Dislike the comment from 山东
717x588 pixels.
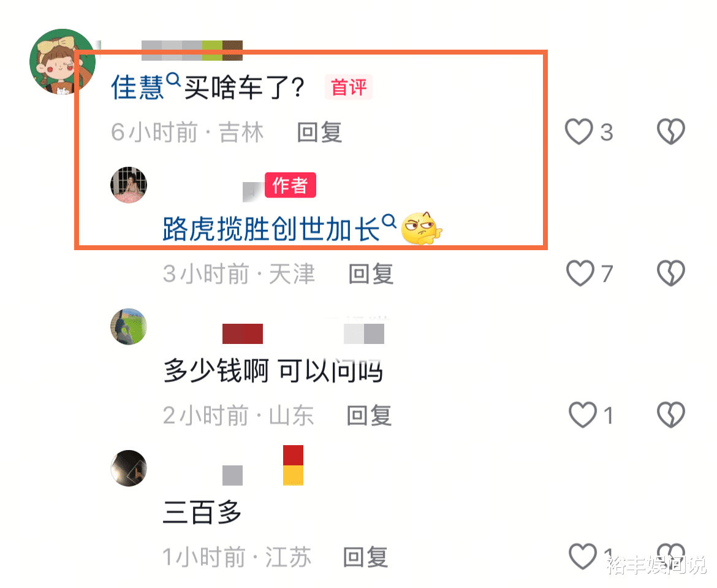671,415
